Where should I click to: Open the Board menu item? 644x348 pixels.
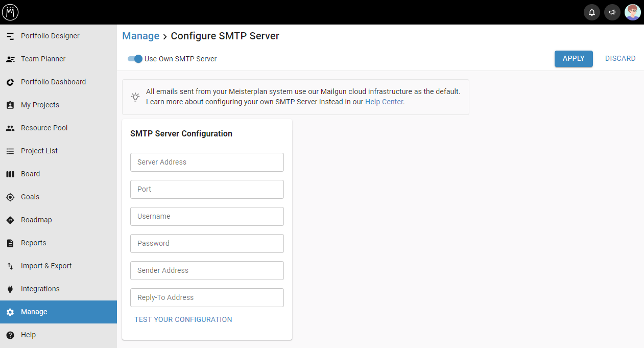[58, 174]
